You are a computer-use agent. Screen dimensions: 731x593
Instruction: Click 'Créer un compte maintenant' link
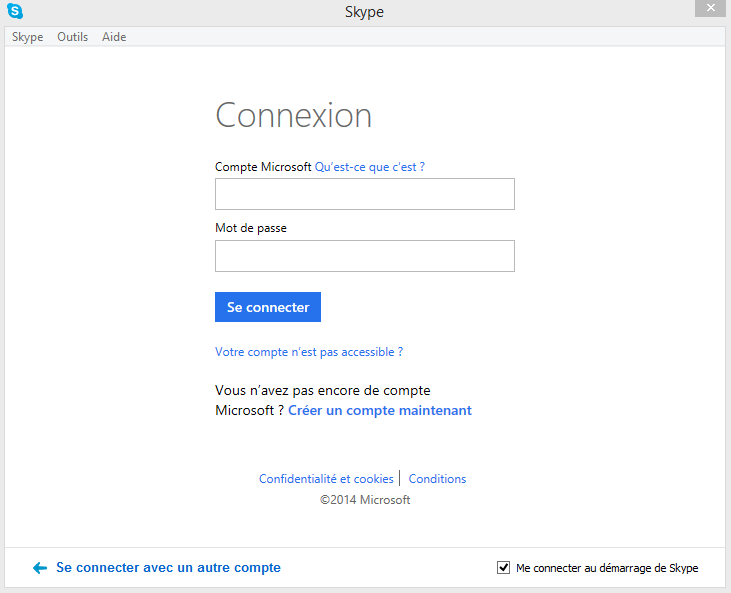pos(380,410)
